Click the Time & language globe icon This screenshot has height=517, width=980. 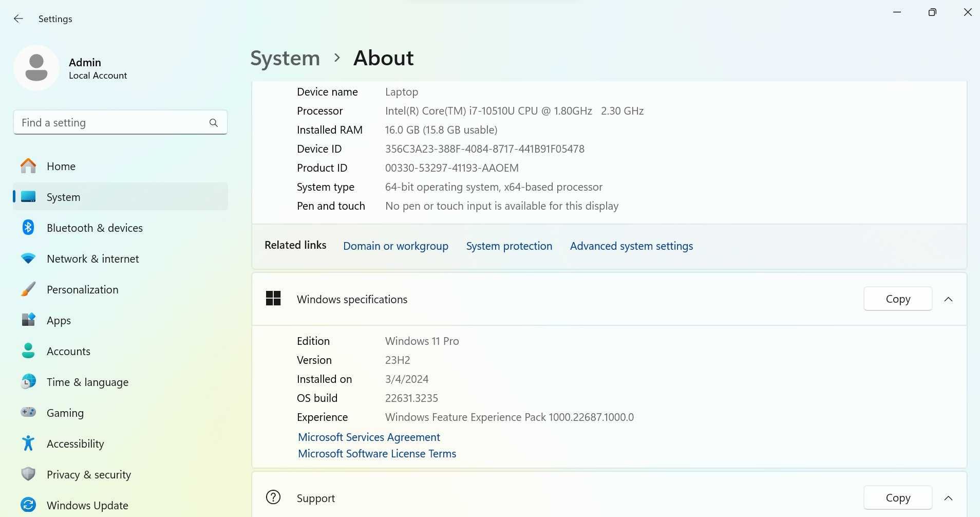28,381
